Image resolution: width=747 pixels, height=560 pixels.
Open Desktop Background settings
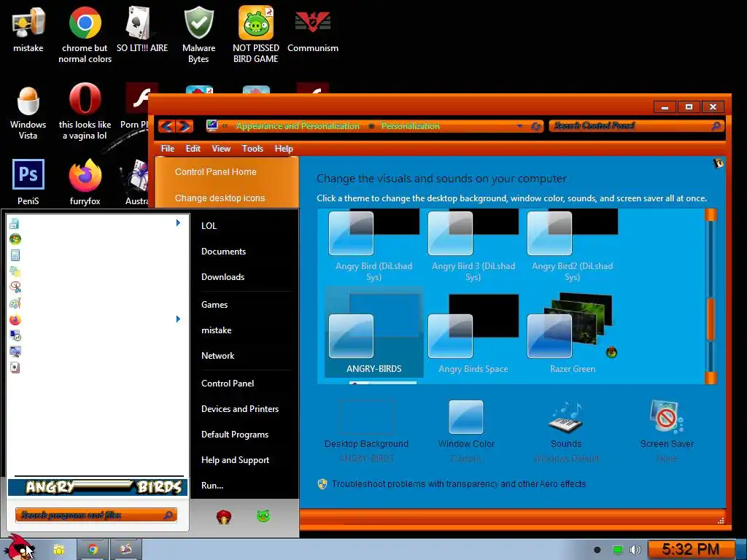(x=366, y=430)
